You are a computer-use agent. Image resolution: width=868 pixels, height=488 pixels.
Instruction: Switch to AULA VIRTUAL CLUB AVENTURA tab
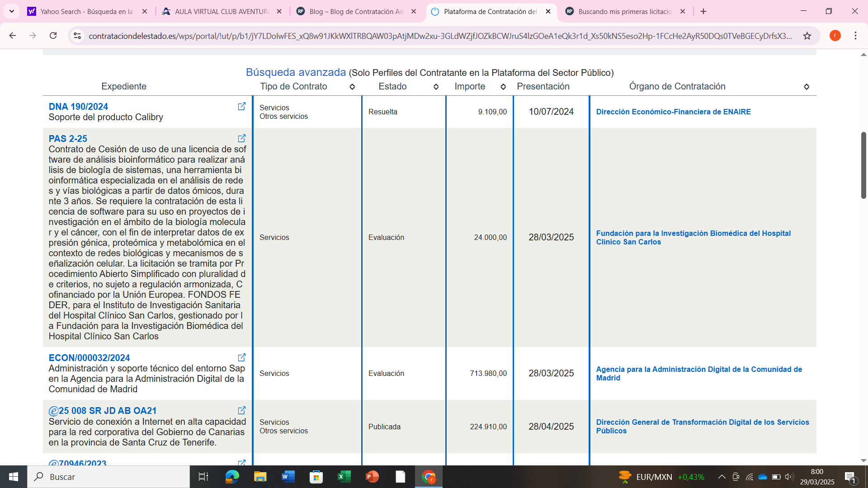point(221,11)
